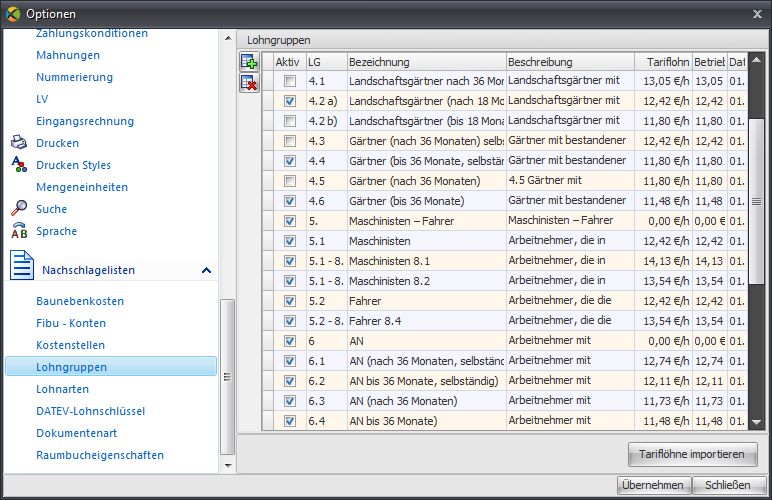This screenshot has width=772, height=500.
Task: Open Kostenstellen list
Action: [70, 345]
